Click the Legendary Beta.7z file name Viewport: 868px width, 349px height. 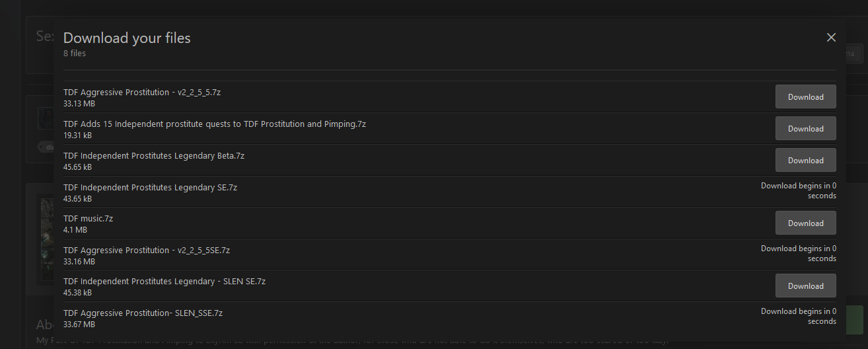154,155
